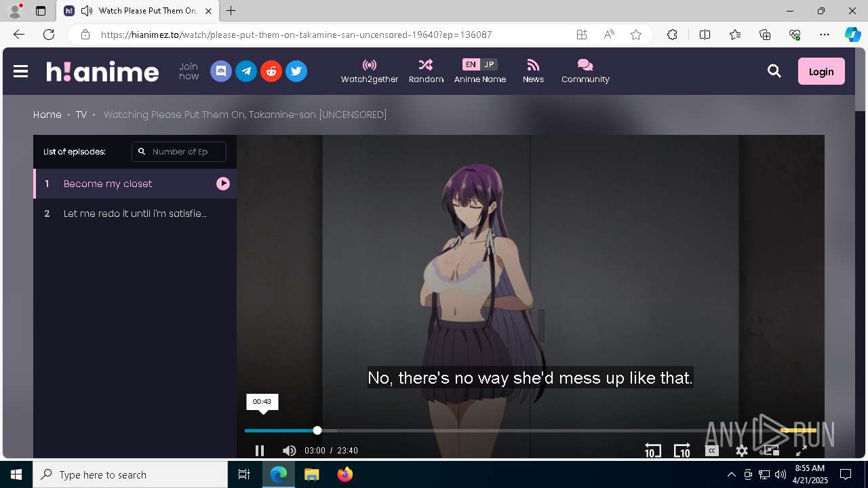
Task: Open the Windows Start menu
Action: 16,474
